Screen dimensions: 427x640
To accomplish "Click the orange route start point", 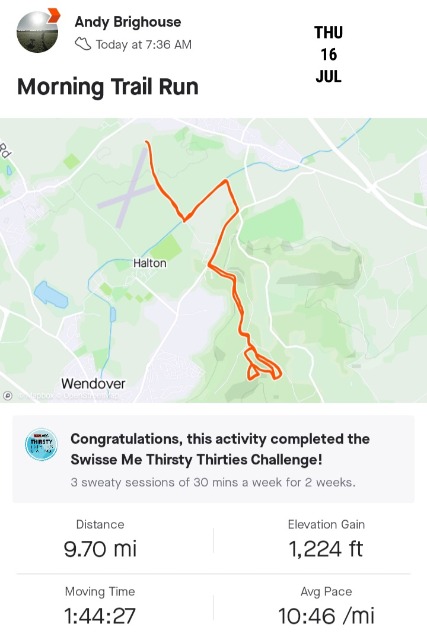I will [147, 142].
